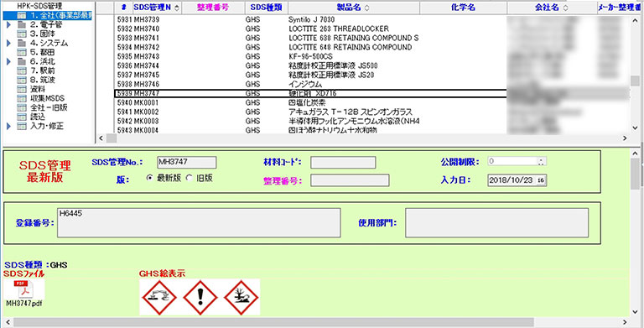Screen dimensions: 644x328
Task: Click the corrosion GHS pictogram
Action: point(159,298)
